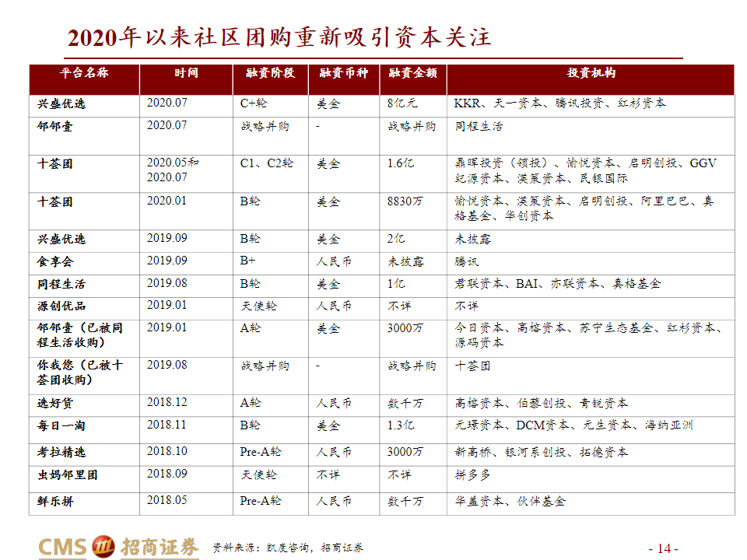Select investors cell starting with KKR
Screen dimensions: 747x560
click(559, 103)
